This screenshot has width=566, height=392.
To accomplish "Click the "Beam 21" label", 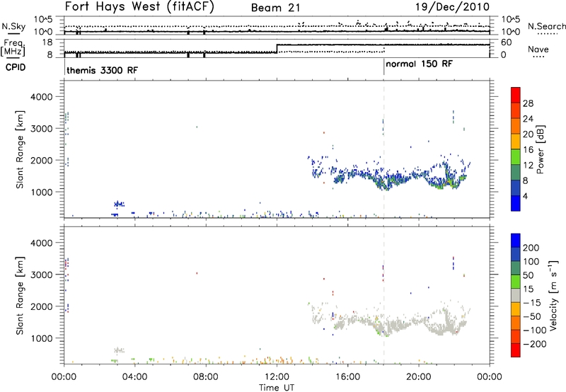I will click(275, 8).
